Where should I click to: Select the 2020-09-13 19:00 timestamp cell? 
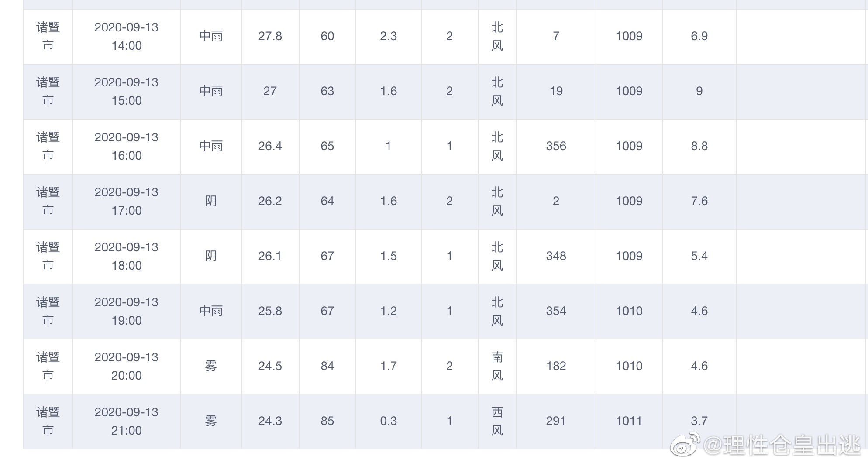point(127,311)
